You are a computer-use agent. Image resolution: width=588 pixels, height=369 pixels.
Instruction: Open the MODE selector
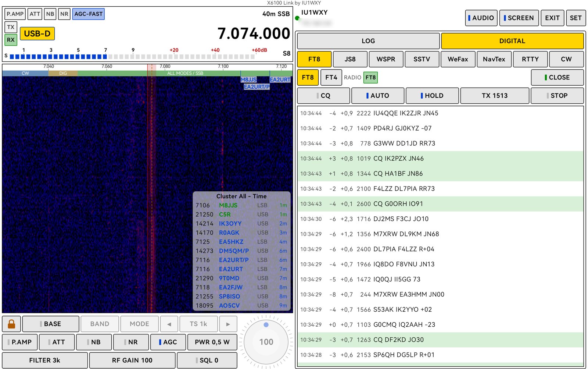[x=139, y=324]
